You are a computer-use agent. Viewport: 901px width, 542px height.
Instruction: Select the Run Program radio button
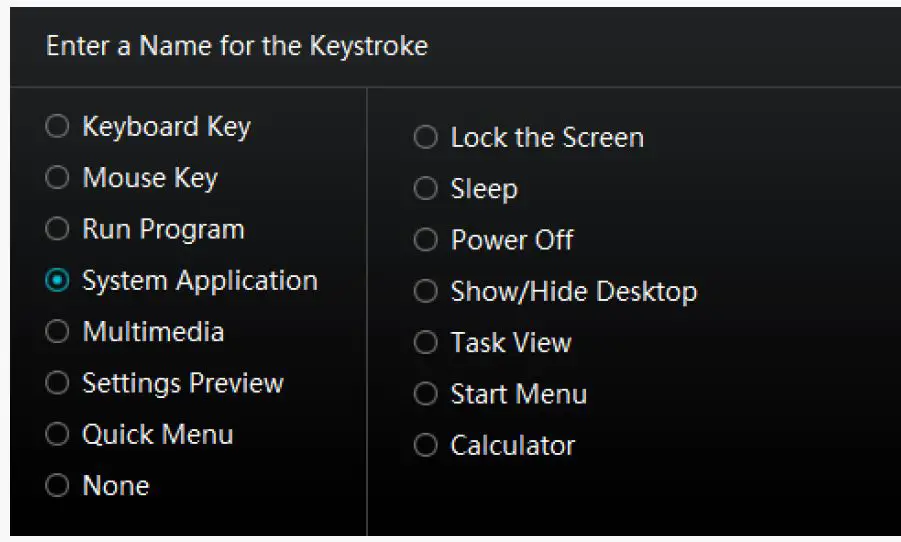58,229
